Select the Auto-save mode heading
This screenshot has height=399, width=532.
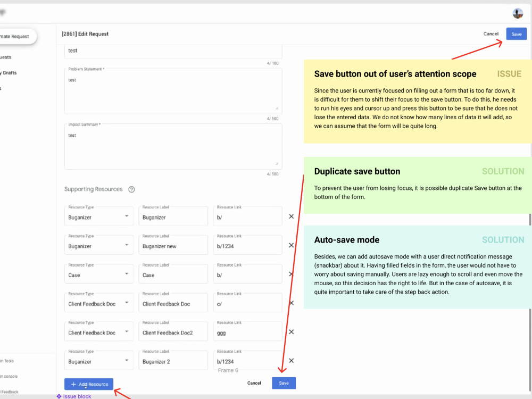click(x=347, y=240)
